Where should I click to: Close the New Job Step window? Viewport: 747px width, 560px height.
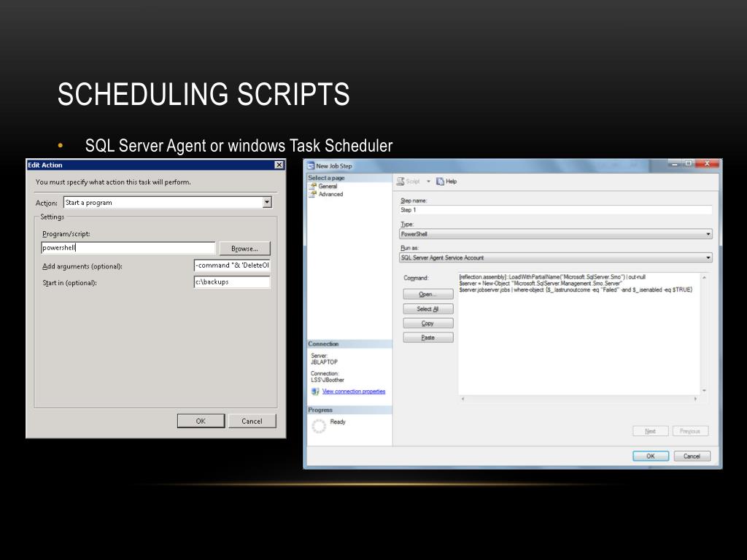click(707, 163)
